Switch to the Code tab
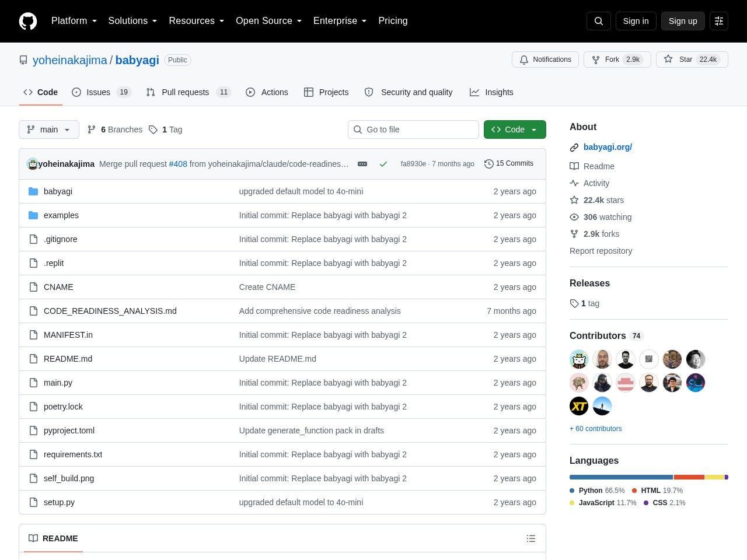The image size is (747, 560). point(41,92)
